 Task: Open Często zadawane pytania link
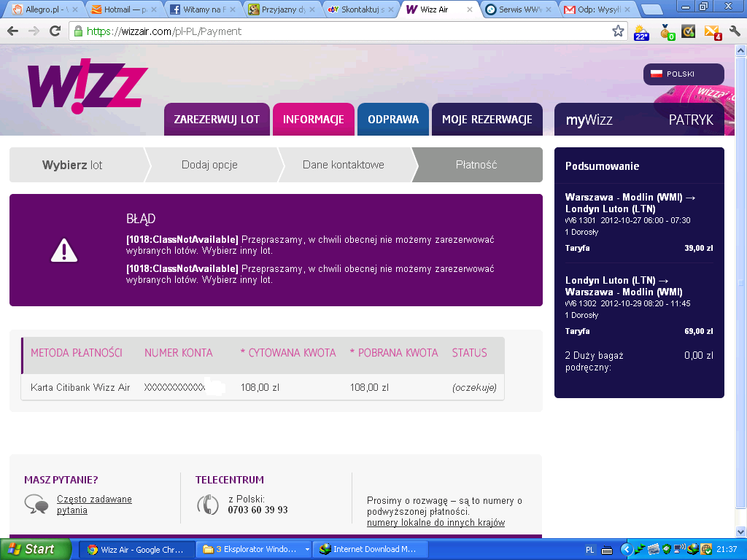pos(94,505)
